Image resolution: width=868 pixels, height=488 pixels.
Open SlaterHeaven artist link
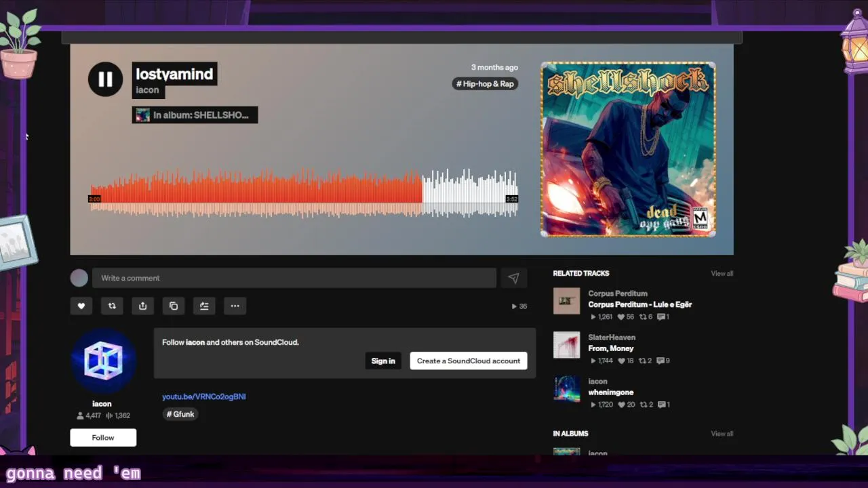612,338
